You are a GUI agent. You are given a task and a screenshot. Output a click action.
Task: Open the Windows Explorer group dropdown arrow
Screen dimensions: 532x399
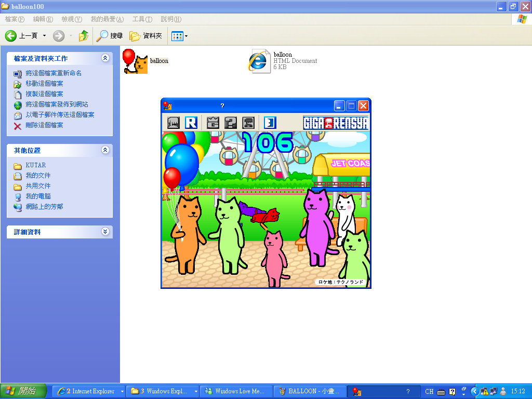coord(196,392)
